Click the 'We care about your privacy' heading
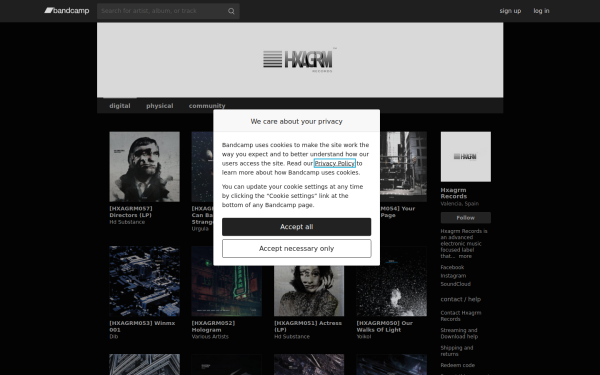Image resolution: width=600 pixels, height=375 pixels. [297, 122]
